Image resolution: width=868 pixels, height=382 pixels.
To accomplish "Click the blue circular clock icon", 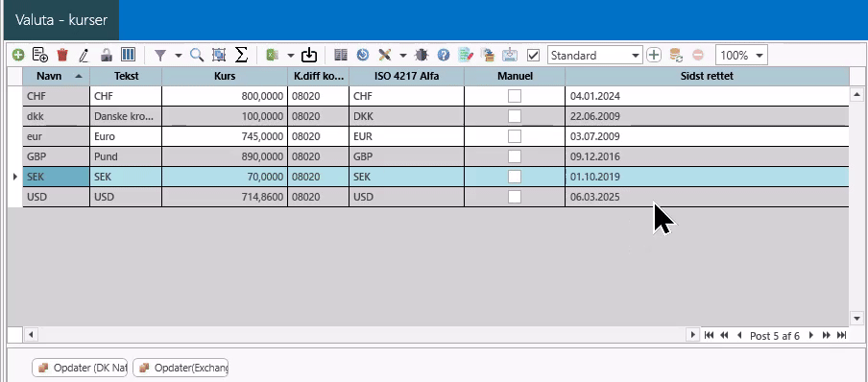I will click(x=363, y=55).
